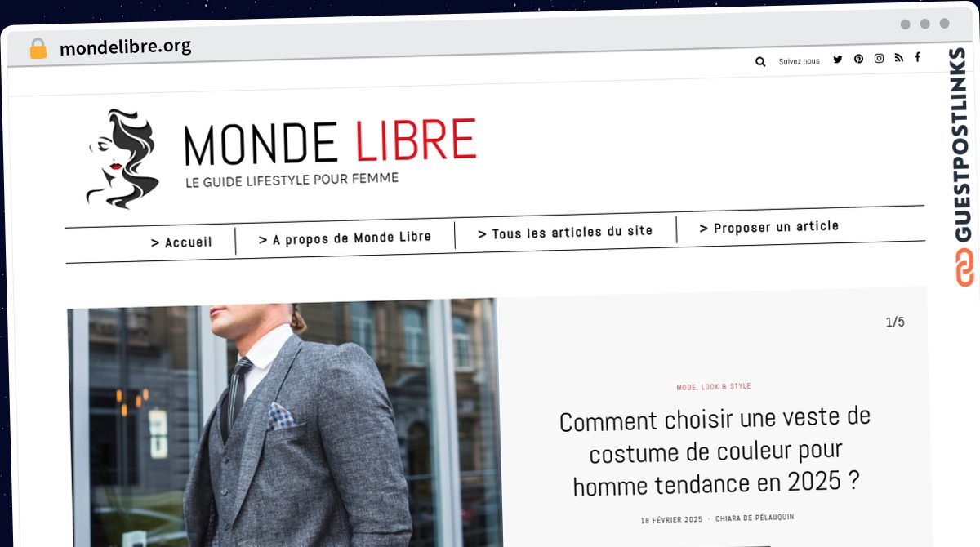Visit the Twitter profile icon
980x547 pixels.
click(x=837, y=60)
